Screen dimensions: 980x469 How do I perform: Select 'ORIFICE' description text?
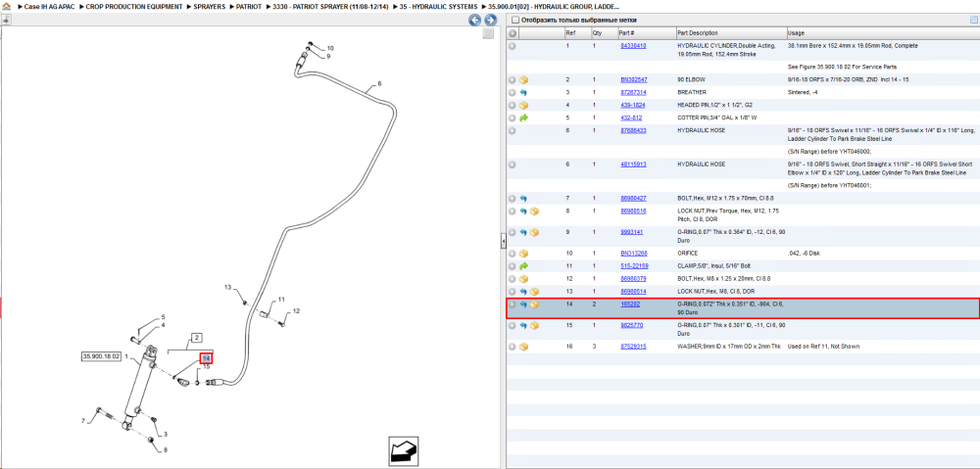tap(689, 254)
